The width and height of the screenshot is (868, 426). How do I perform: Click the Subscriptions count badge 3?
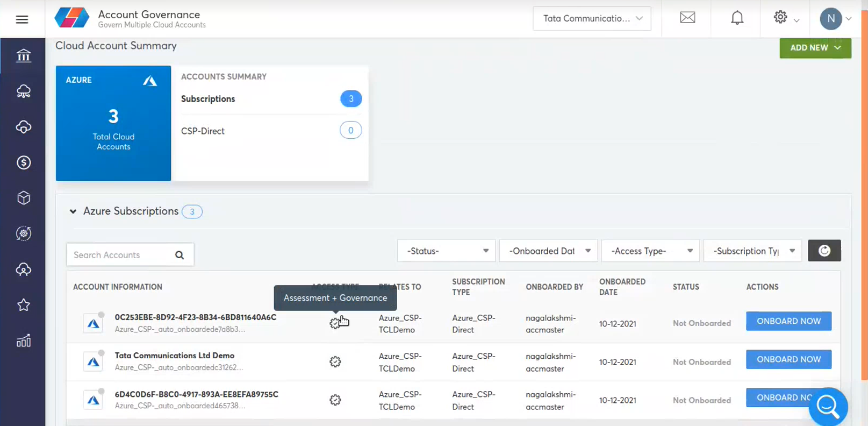point(351,98)
